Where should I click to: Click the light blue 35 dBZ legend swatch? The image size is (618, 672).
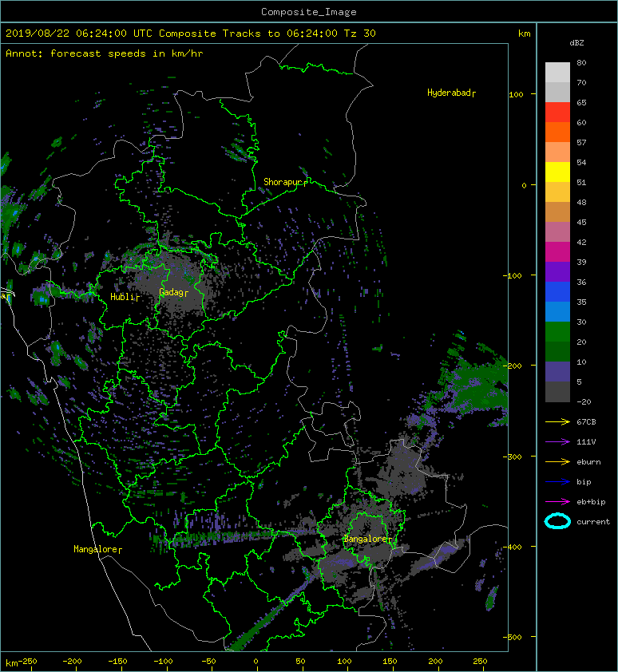pos(557,311)
